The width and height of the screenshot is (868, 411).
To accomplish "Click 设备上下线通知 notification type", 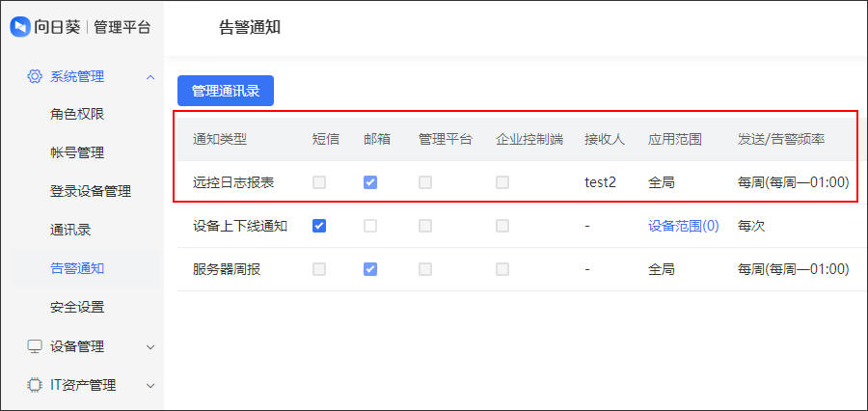I will tap(240, 226).
